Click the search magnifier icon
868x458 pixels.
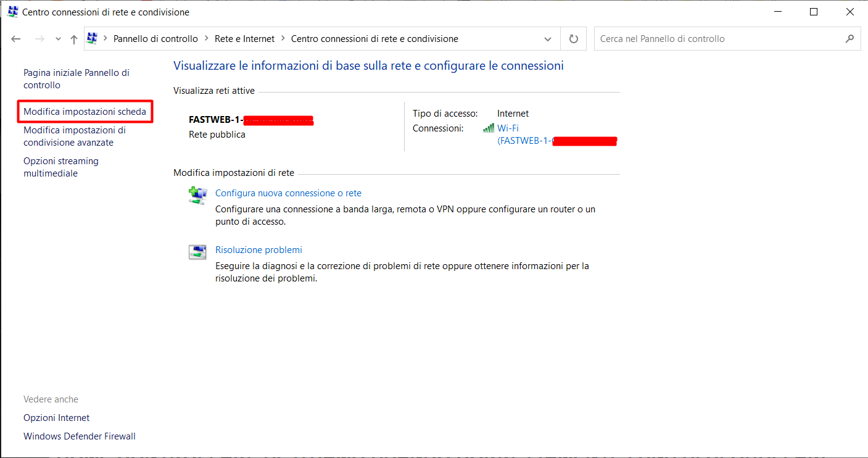tap(849, 38)
